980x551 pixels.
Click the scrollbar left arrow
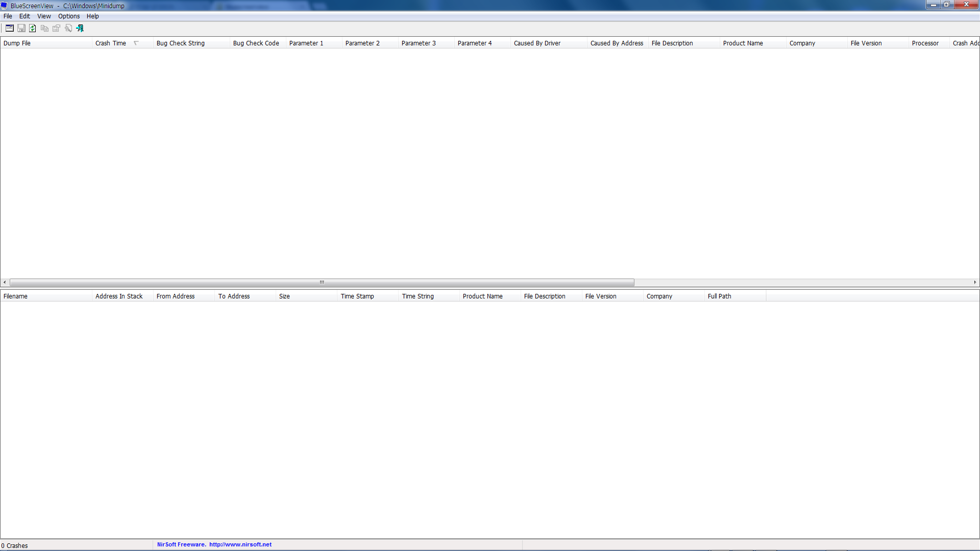(5, 282)
